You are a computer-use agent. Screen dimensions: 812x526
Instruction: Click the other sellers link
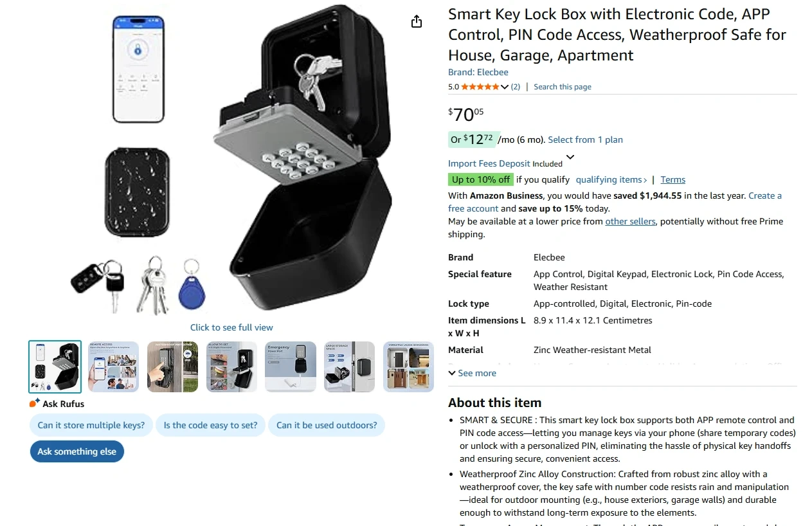coord(630,221)
